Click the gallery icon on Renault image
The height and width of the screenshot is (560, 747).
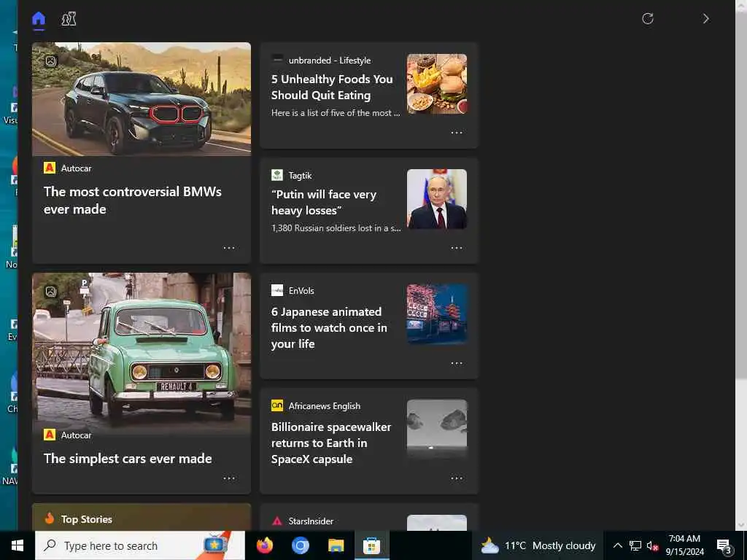click(x=51, y=292)
